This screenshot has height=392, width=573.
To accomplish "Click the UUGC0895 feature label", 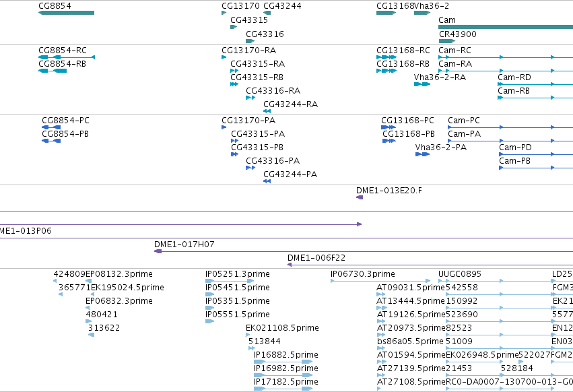I will pos(460,274).
